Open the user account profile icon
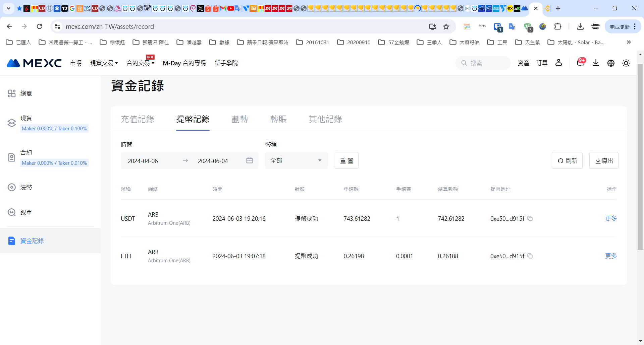The height and width of the screenshot is (345, 644). point(558,63)
